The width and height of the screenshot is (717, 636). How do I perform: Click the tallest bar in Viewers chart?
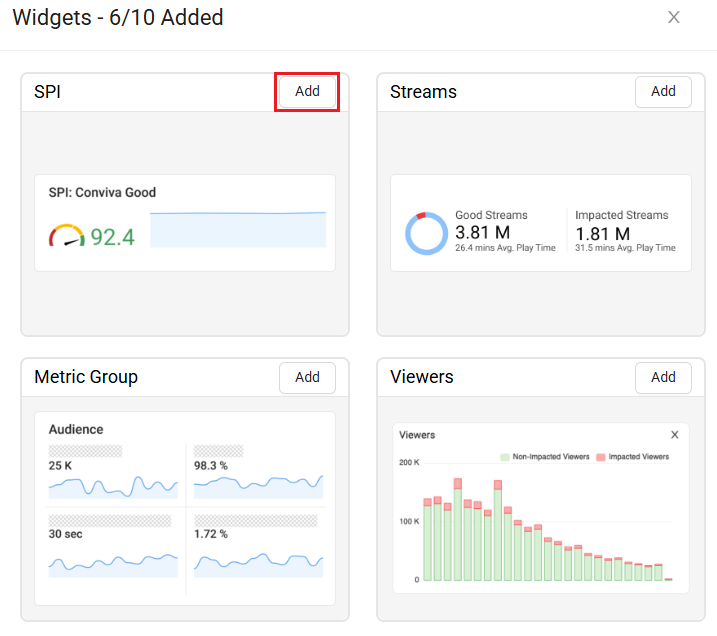click(457, 530)
